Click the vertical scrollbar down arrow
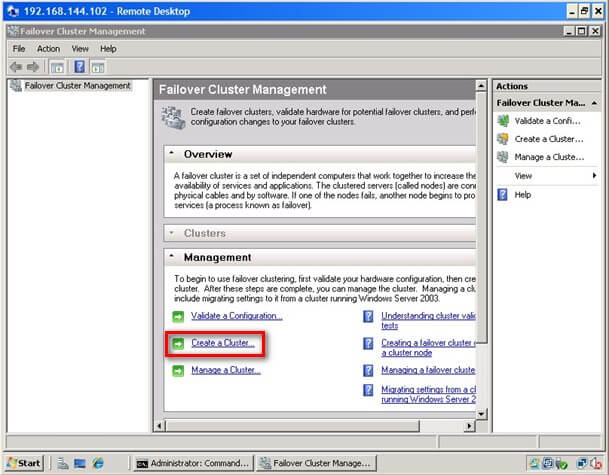Viewport: 609px width, 475px height. click(481, 414)
